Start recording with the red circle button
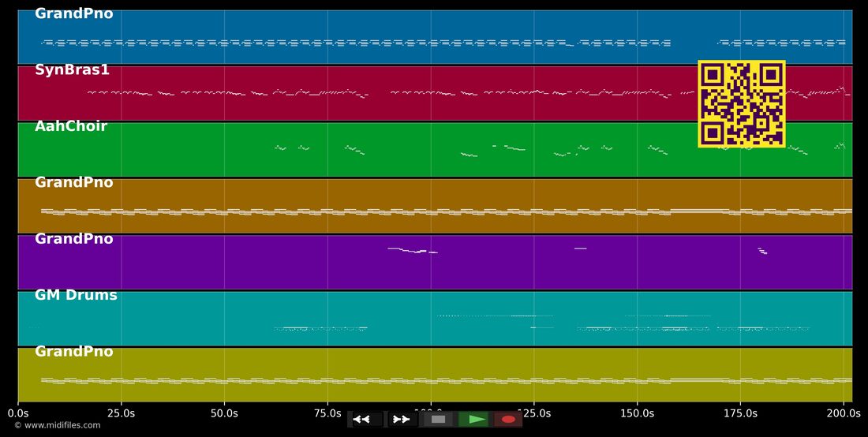This screenshot has height=437, width=868. coord(508,420)
